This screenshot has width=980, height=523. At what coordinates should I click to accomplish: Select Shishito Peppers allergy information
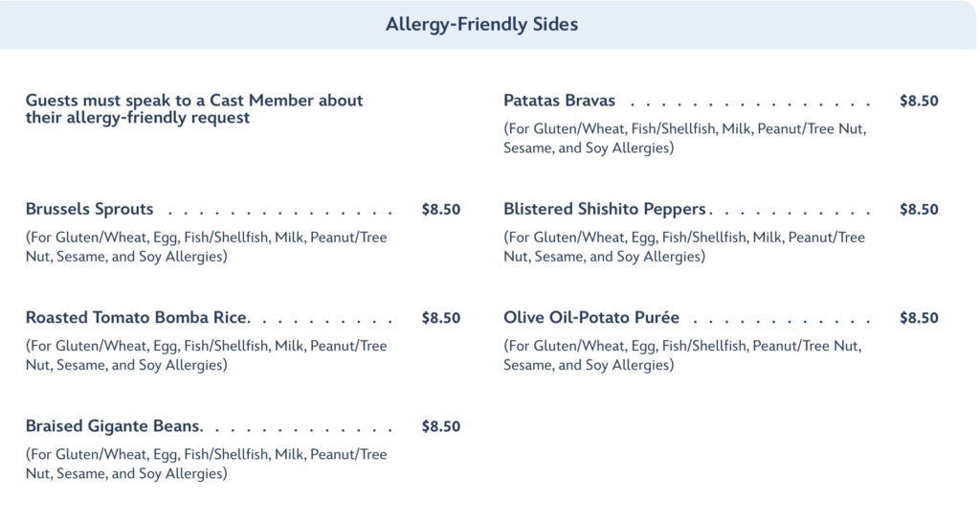684,247
